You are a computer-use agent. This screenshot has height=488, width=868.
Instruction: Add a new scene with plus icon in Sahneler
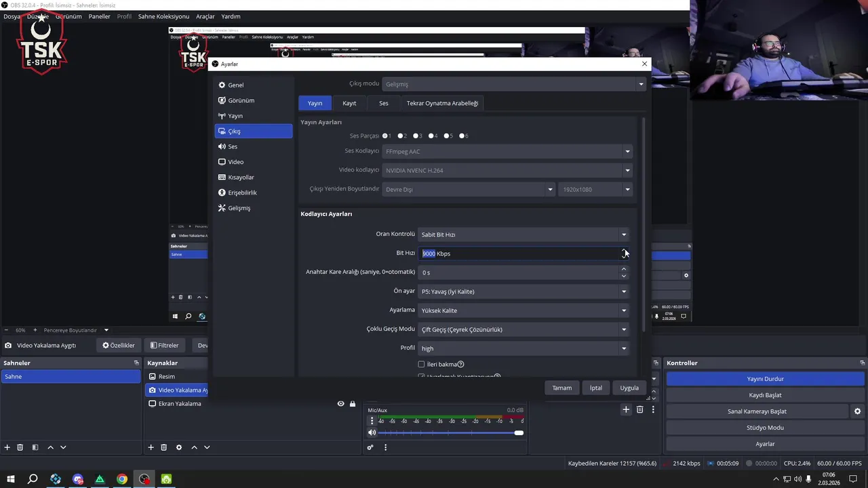[x=7, y=447]
